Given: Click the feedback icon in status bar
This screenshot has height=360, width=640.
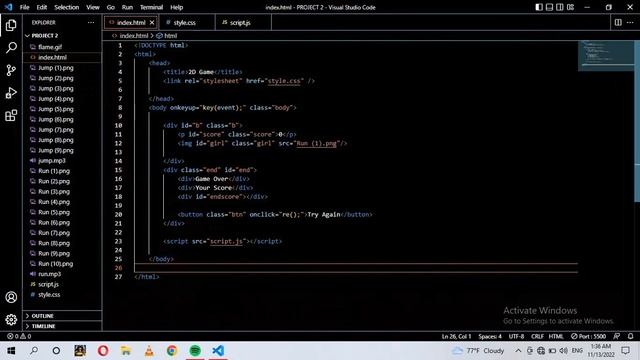Looking at the screenshot, I should [x=617, y=336].
